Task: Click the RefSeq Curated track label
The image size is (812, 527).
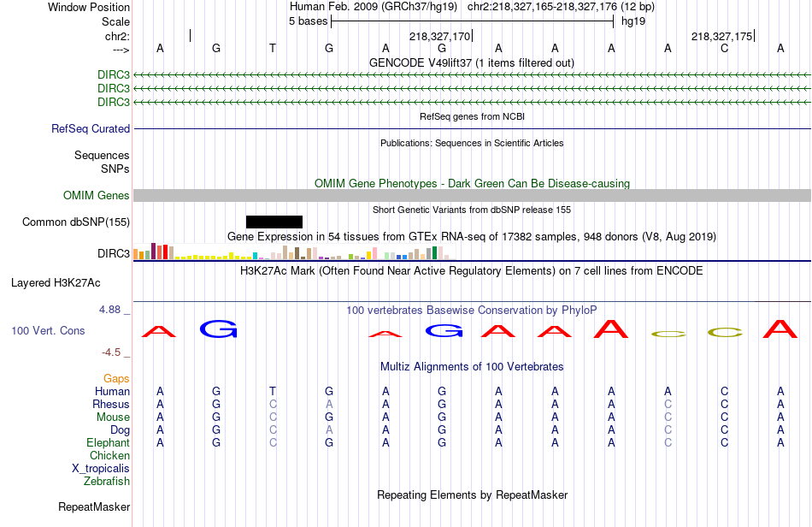Action: click(x=91, y=128)
